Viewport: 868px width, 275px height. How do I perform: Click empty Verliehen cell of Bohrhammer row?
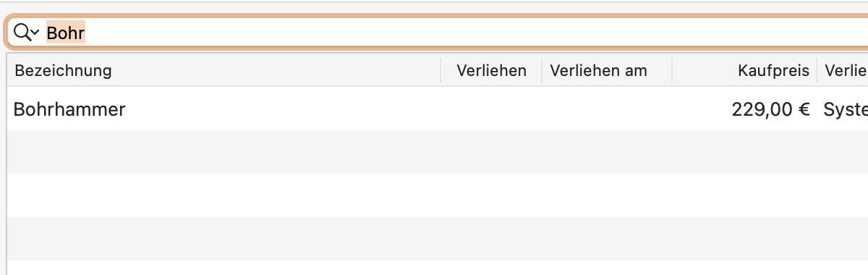click(x=491, y=109)
